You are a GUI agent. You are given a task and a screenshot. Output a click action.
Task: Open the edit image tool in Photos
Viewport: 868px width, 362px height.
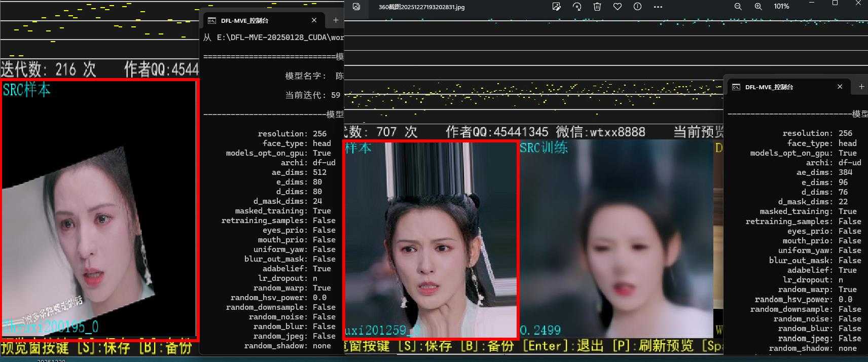click(556, 7)
